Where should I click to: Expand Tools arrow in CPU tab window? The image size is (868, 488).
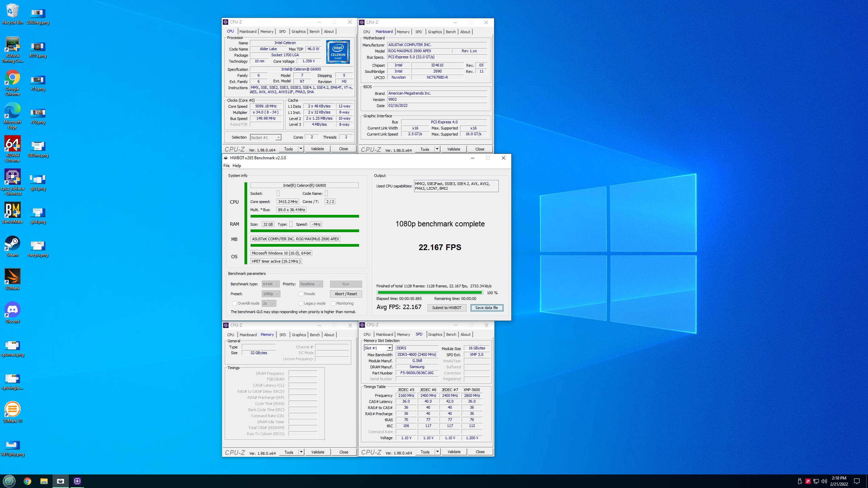(x=300, y=149)
